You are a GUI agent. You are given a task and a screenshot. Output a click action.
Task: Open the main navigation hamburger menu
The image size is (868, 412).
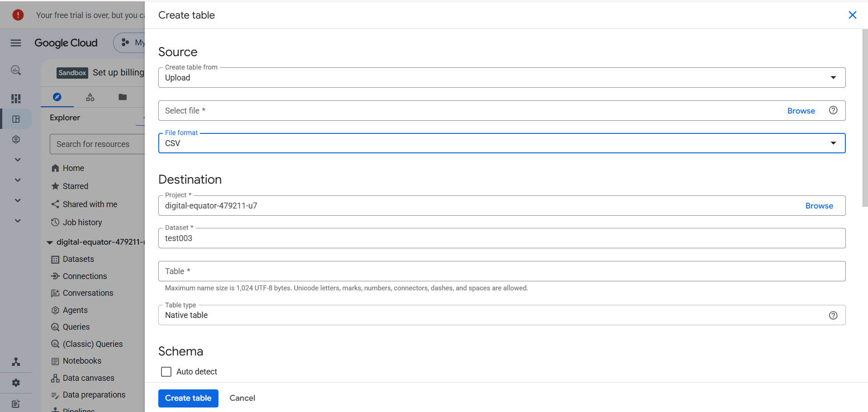[x=16, y=43]
